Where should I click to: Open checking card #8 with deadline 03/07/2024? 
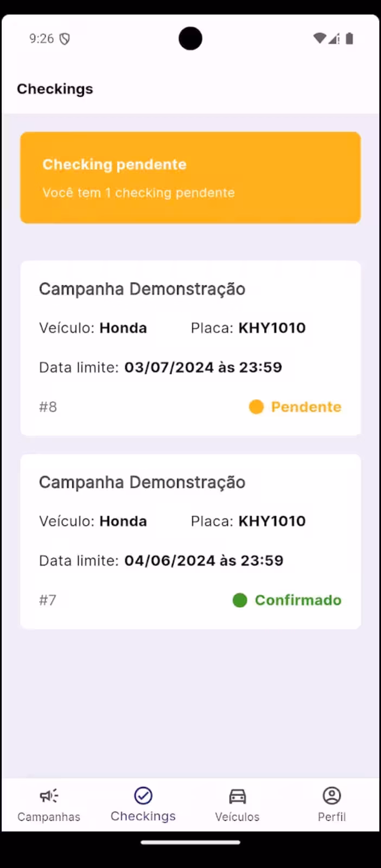[x=190, y=348]
